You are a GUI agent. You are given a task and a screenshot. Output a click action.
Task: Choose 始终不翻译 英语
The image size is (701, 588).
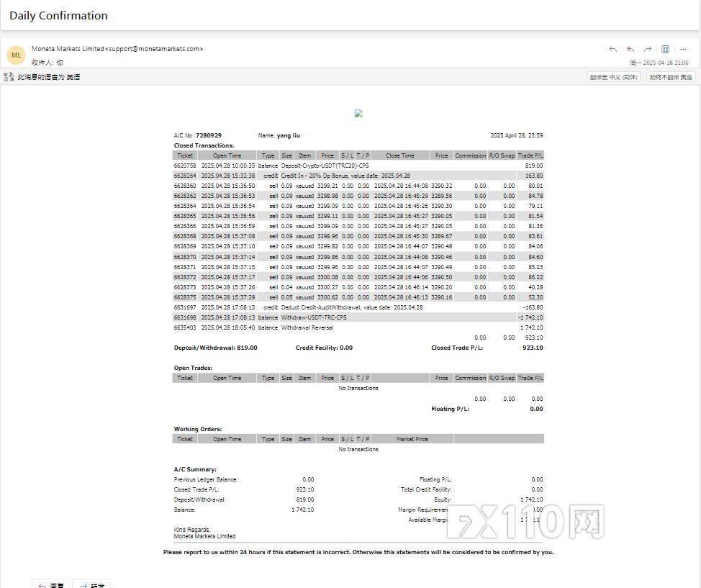point(671,77)
